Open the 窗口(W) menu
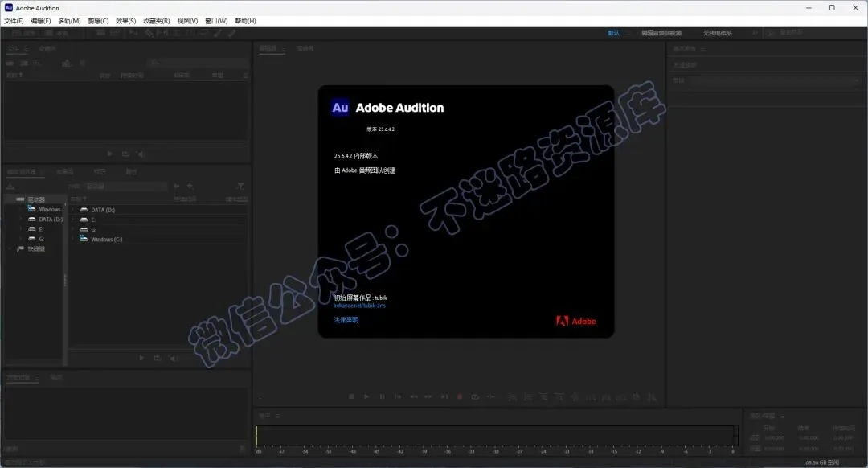This screenshot has width=868, height=468. pos(216,21)
